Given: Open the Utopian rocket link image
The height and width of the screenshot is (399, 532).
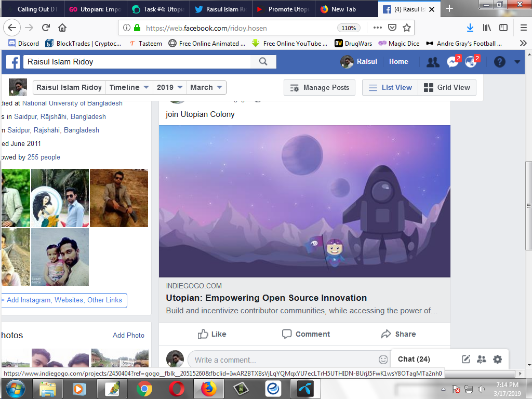Looking at the screenshot, I should point(304,201).
